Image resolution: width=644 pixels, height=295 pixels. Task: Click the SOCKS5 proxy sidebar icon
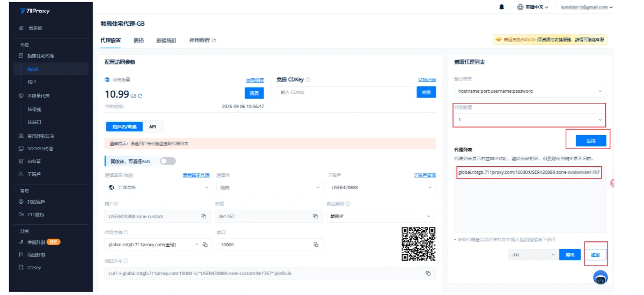(x=21, y=149)
